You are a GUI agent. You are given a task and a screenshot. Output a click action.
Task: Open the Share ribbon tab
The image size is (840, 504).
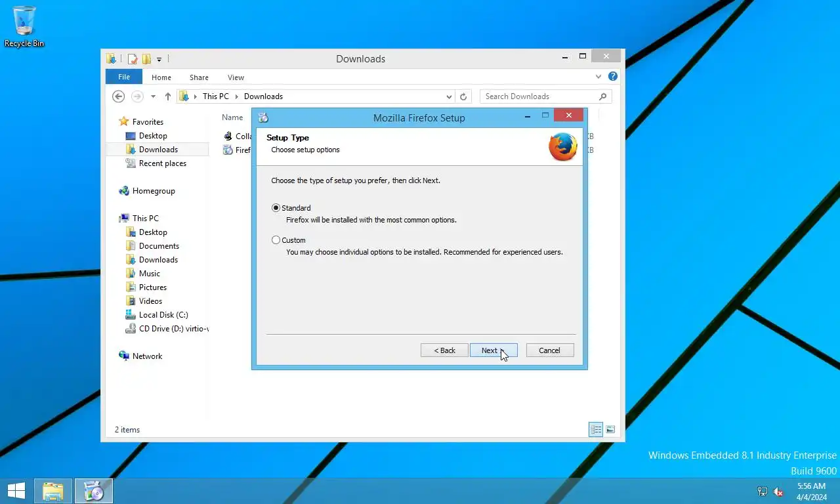[199, 77]
